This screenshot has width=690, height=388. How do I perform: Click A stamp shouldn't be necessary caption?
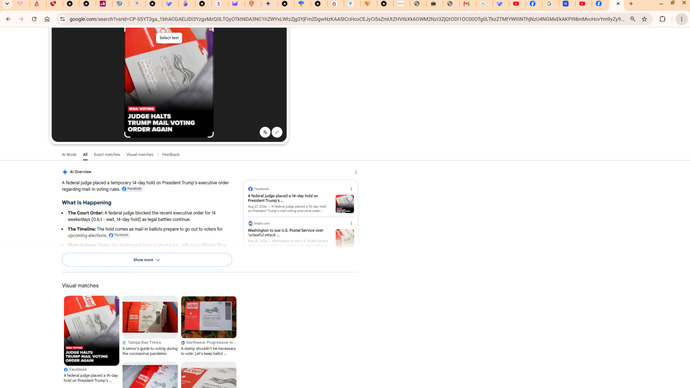(x=209, y=351)
